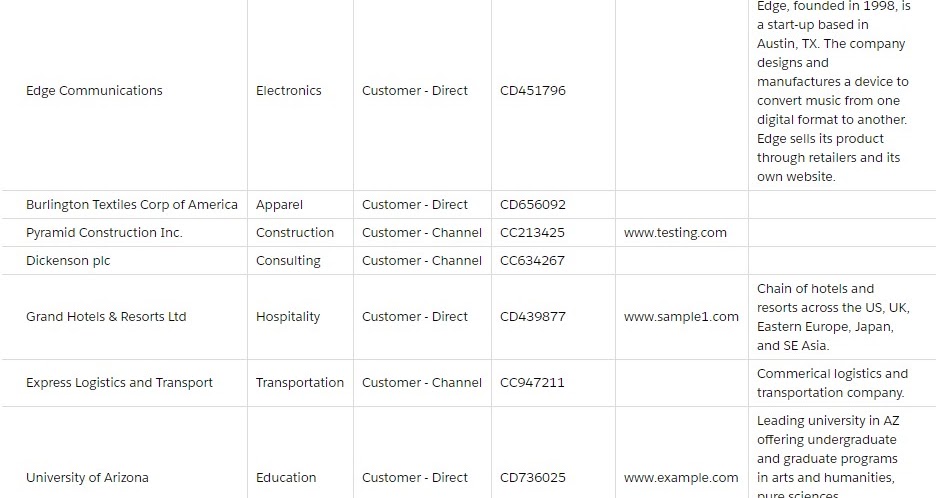Select account number CD451796 cell
The height and width of the screenshot is (498, 949).
(533, 91)
